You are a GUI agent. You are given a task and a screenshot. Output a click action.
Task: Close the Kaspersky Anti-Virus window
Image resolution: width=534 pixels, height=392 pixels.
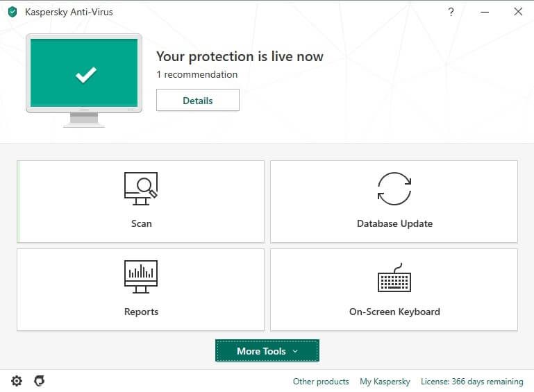click(x=518, y=12)
